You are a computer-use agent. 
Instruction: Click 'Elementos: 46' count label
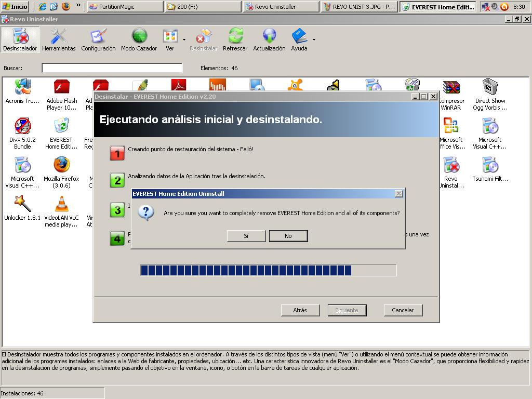tap(219, 68)
